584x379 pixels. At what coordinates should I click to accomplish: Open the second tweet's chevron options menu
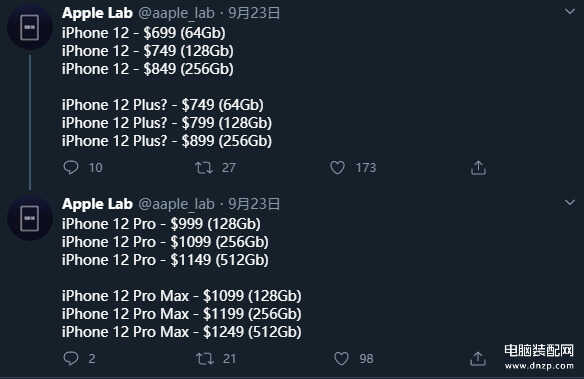(569, 203)
